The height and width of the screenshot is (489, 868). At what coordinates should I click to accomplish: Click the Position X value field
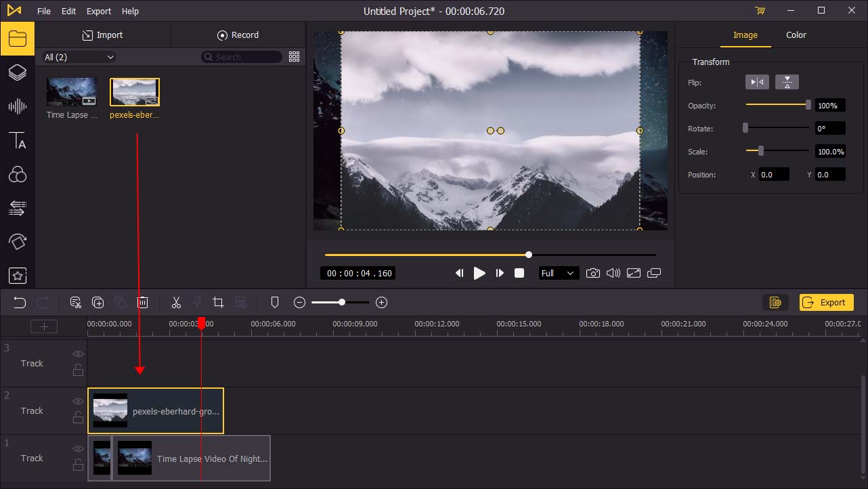pyautogui.click(x=774, y=175)
